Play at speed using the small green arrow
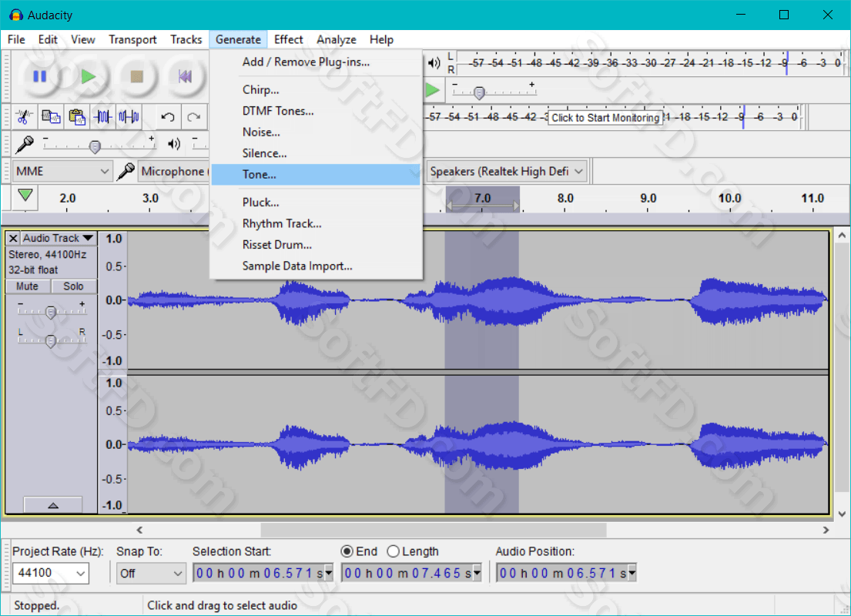The width and height of the screenshot is (851, 616). (433, 90)
